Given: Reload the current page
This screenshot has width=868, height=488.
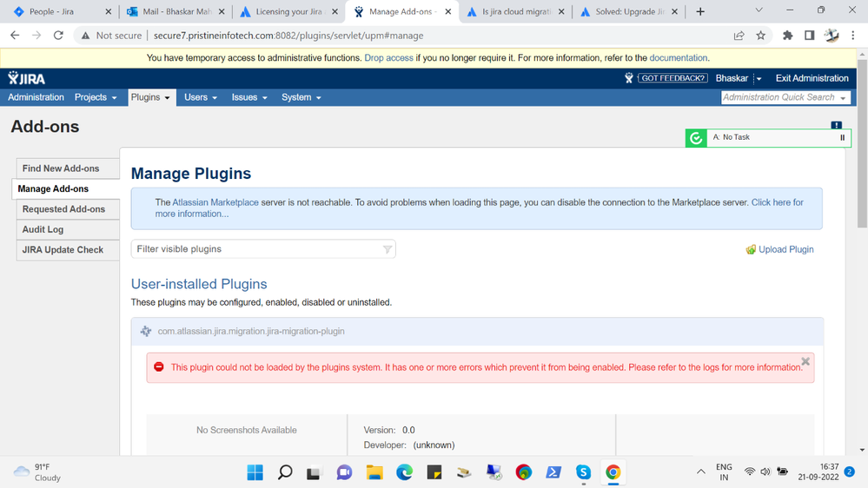Looking at the screenshot, I should pos(58,36).
